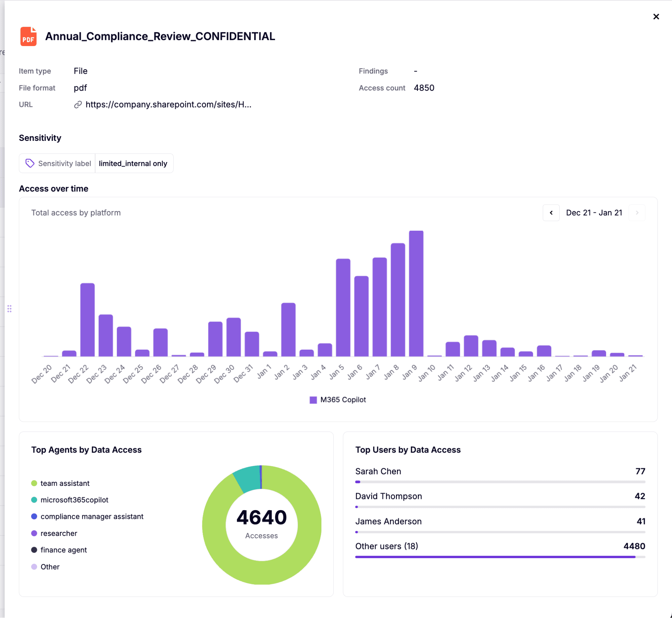Click Other users (18) progress bar
This screenshot has height=618, width=672.
495,557
